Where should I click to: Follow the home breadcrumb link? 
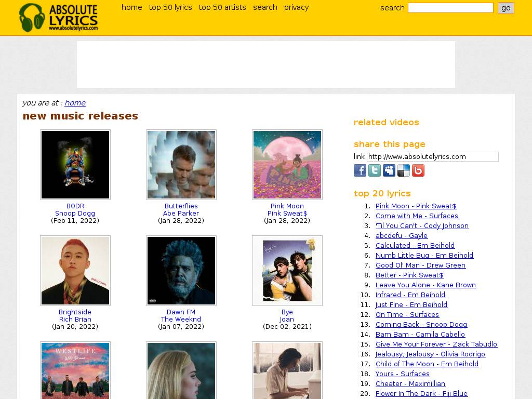point(75,103)
